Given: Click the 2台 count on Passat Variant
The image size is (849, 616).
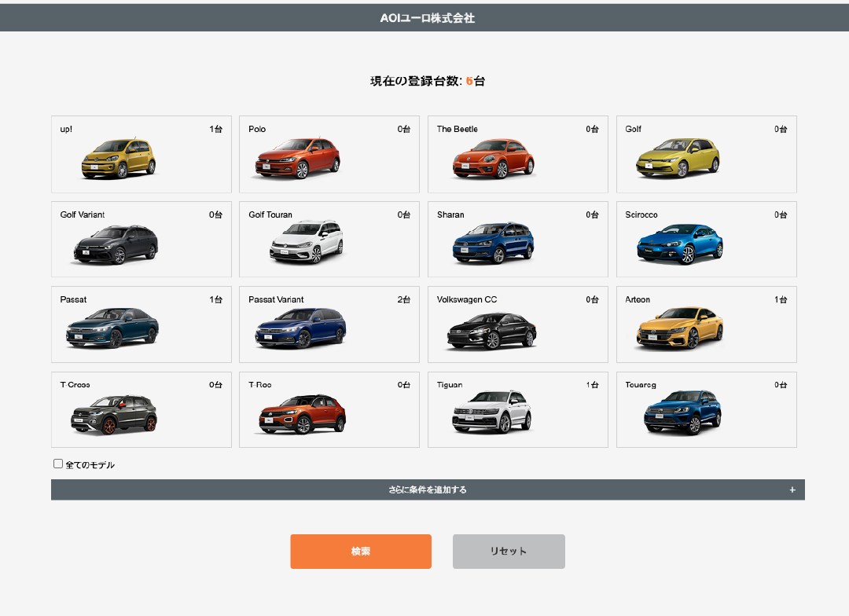Looking at the screenshot, I should coord(403,299).
